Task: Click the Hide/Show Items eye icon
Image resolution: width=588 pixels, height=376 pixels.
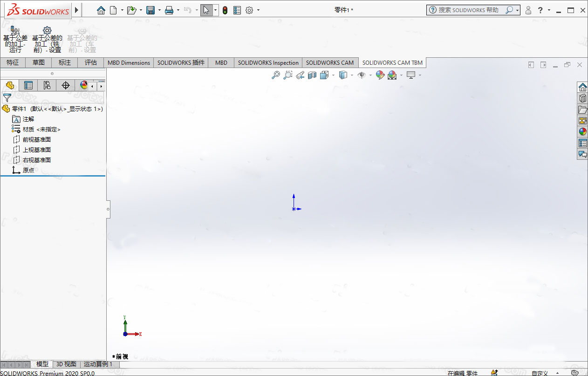Action: tap(363, 75)
